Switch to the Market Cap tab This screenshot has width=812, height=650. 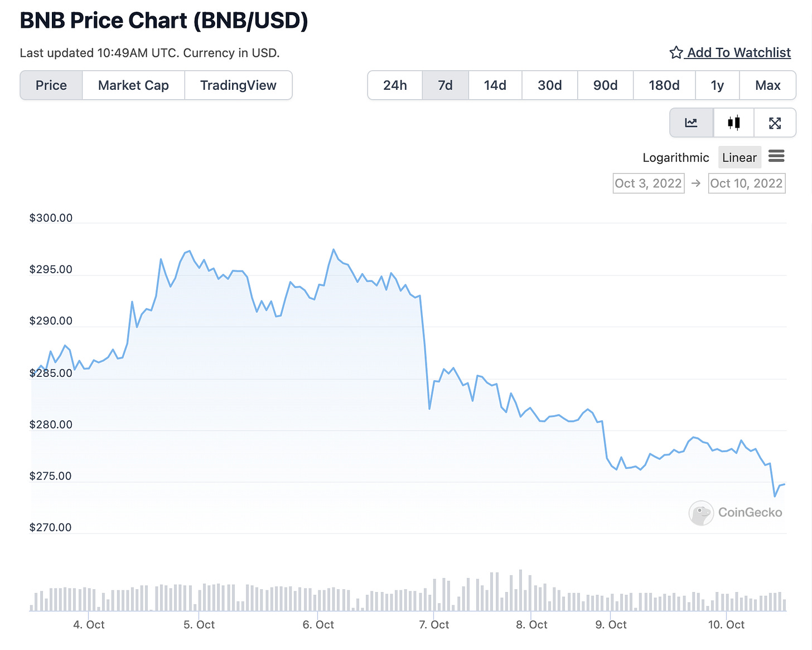pos(133,85)
